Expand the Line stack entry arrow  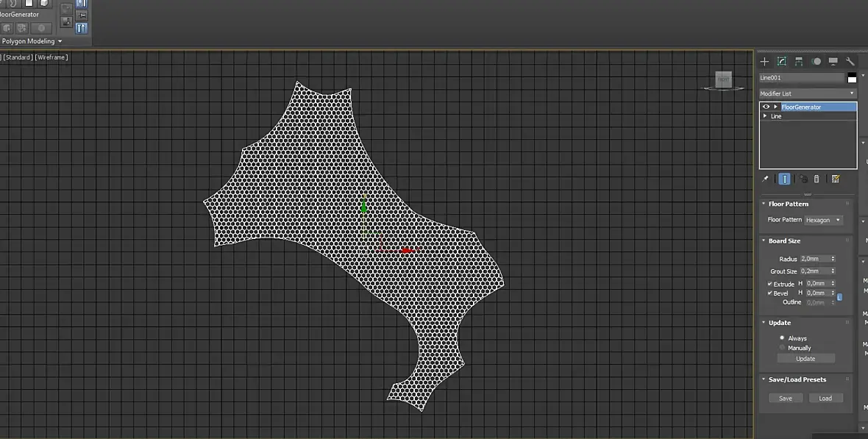[765, 115]
